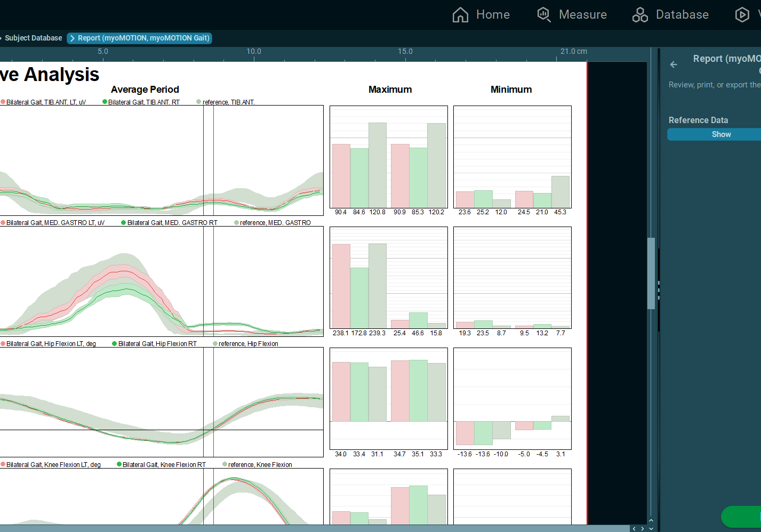Click the 'Report (myoMO' panel title
The width and height of the screenshot is (761, 532).
727,59
